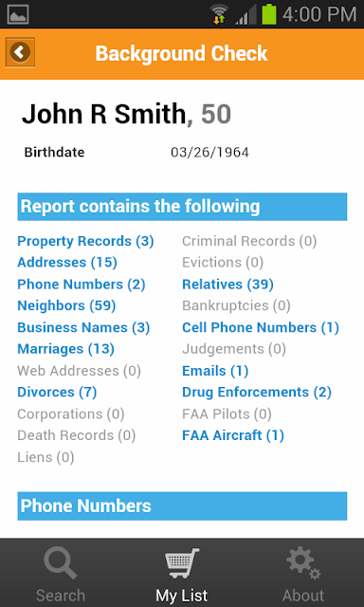
Task: Tap the orange back arrow icon
Action: [x=20, y=52]
